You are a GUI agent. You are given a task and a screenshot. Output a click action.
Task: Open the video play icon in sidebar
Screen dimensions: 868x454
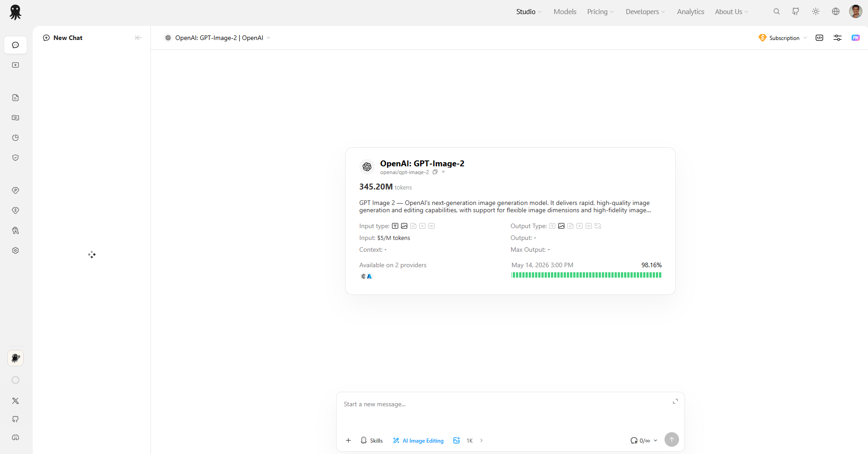pos(15,65)
